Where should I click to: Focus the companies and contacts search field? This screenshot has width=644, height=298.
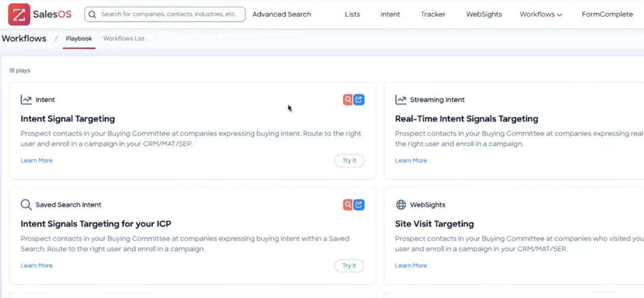[165, 14]
